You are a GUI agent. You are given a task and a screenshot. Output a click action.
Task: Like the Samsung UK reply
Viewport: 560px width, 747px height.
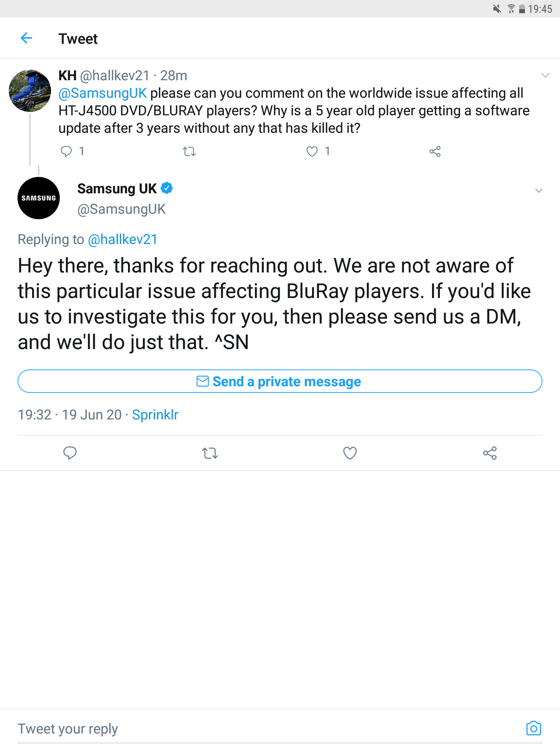tap(350, 453)
